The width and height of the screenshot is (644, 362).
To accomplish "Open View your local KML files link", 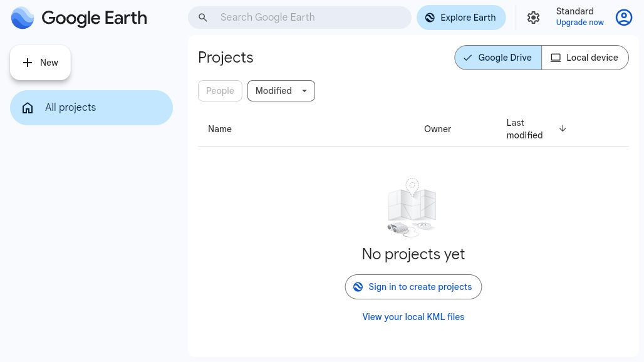I will tap(413, 317).
